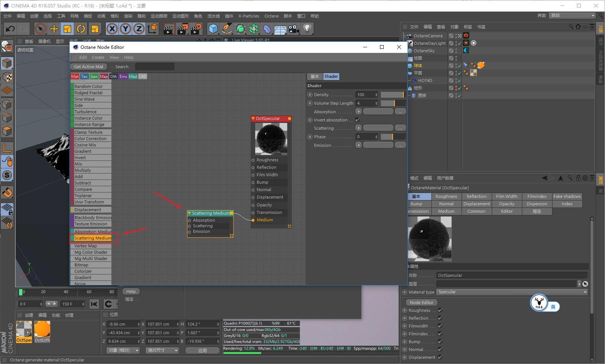
Task: Collapse the OctSpecular node triangle
Action: click(x=253, y=118)
